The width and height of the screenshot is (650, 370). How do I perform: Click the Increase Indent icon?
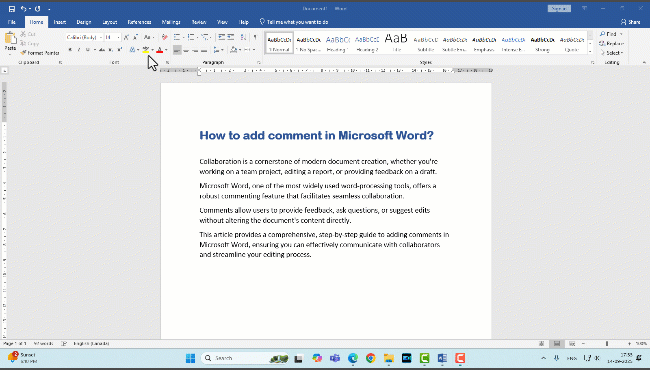231,37
